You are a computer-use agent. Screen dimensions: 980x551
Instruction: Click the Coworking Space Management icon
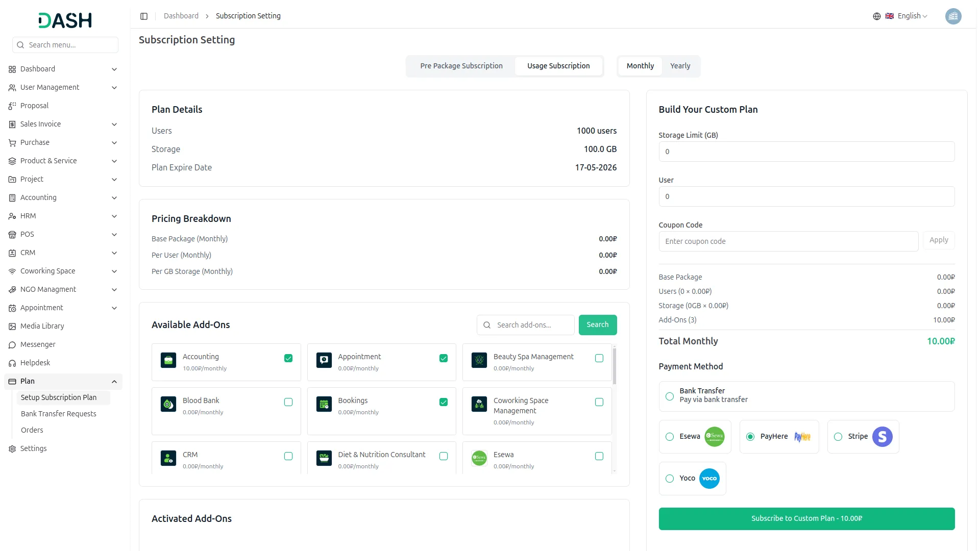tap(479, 404)
